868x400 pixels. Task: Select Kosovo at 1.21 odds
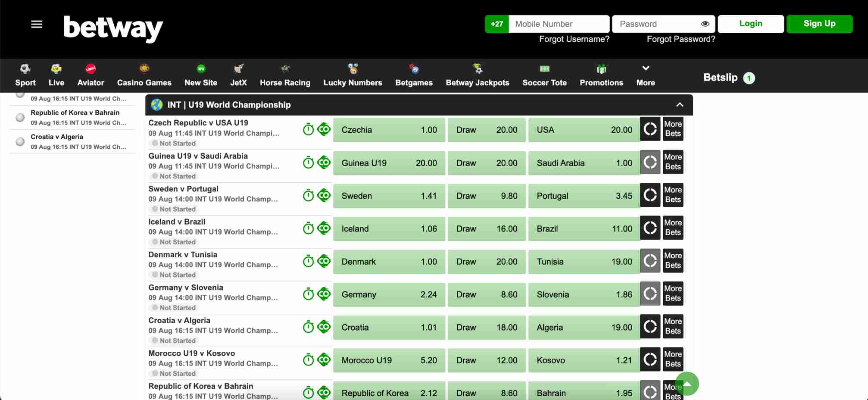pyautogui.click(x=584, y=360)
